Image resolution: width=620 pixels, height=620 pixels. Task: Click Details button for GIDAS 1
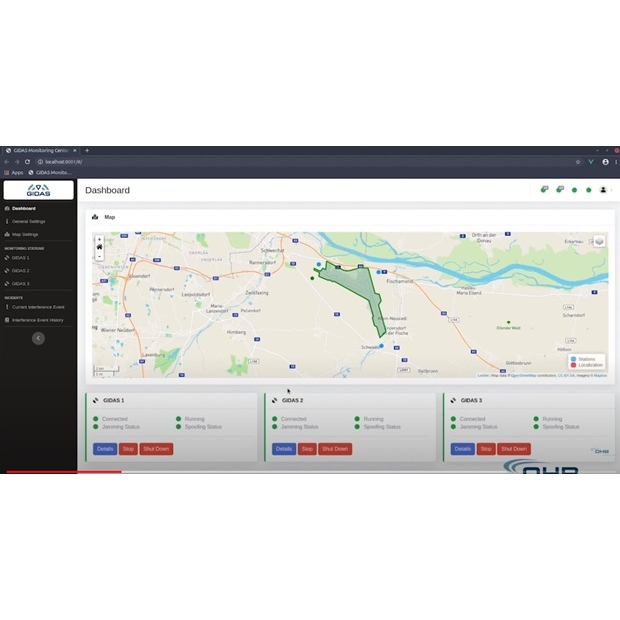click(105, 449)
